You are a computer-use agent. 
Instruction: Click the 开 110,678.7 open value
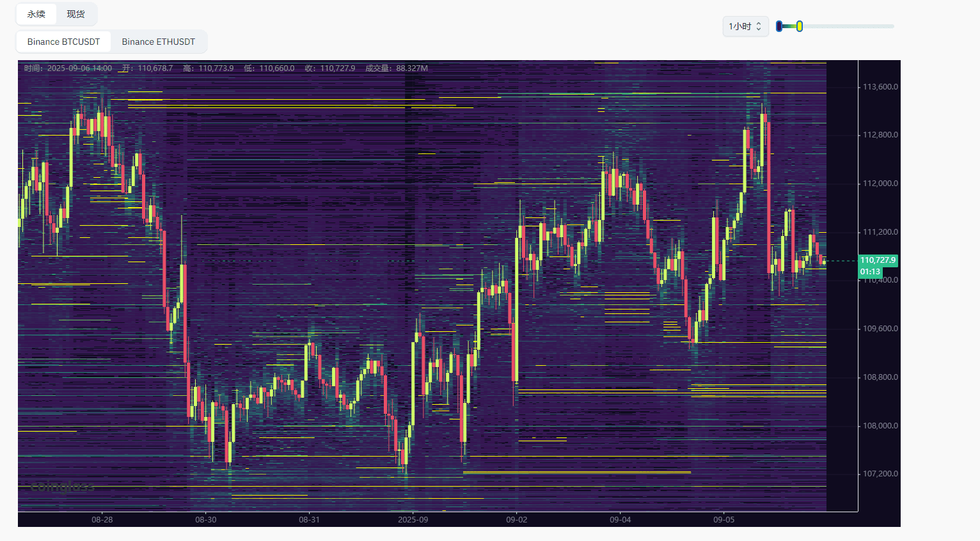(147, 68)
